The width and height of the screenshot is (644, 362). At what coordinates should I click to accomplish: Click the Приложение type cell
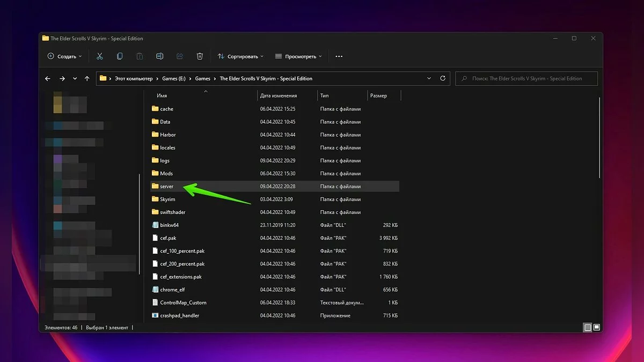pos(335,315)
